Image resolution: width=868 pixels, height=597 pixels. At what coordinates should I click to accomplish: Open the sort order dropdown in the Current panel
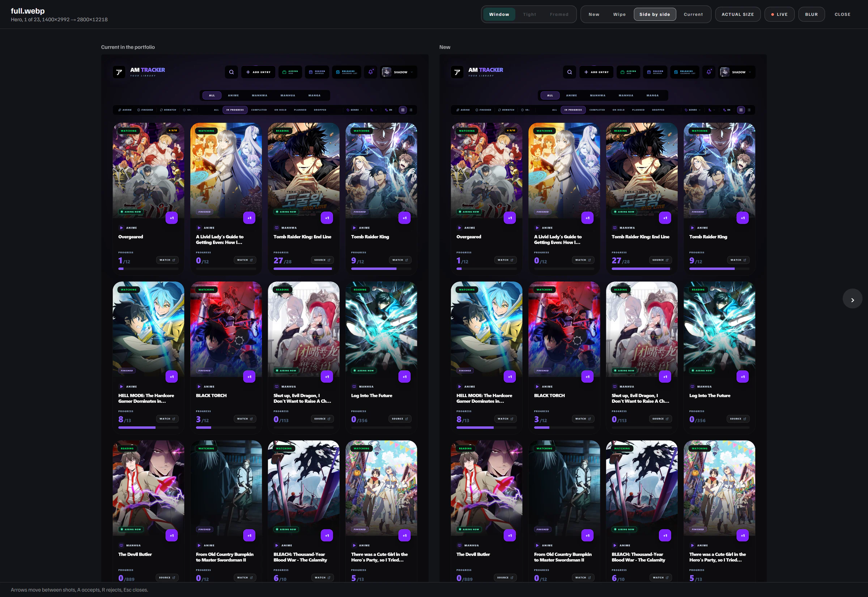(x=374, y=110)
